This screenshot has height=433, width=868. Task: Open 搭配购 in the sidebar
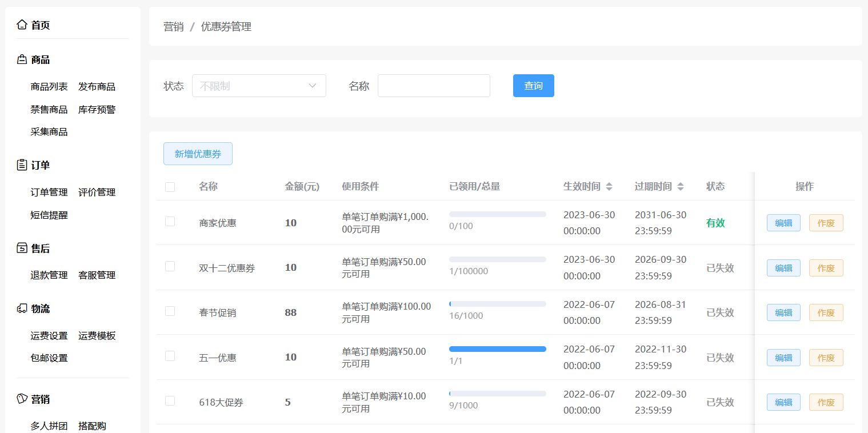[93, 426]
